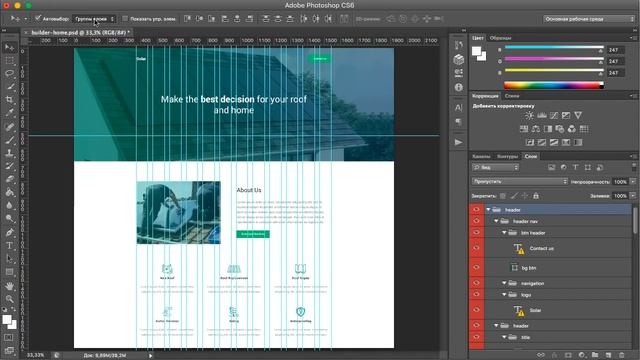Delete layer with trash icon

pos(622,355)
